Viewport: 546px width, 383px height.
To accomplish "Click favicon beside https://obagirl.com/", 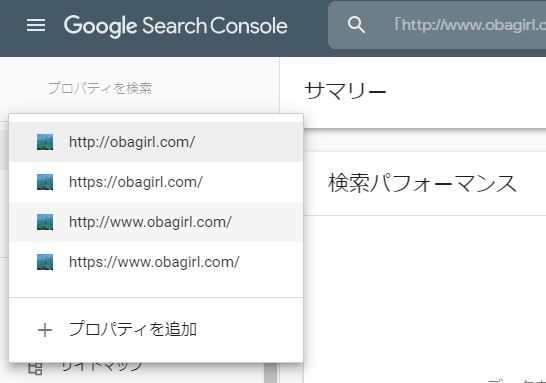I will pyautogui.click(x=45, y=182).
